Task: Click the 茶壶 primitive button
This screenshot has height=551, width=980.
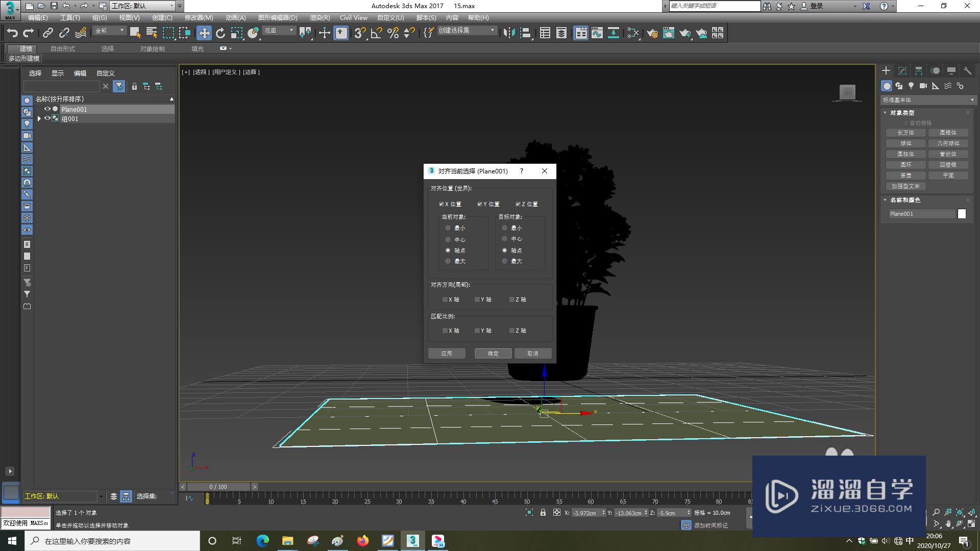Action: click(x=906, y=176)
